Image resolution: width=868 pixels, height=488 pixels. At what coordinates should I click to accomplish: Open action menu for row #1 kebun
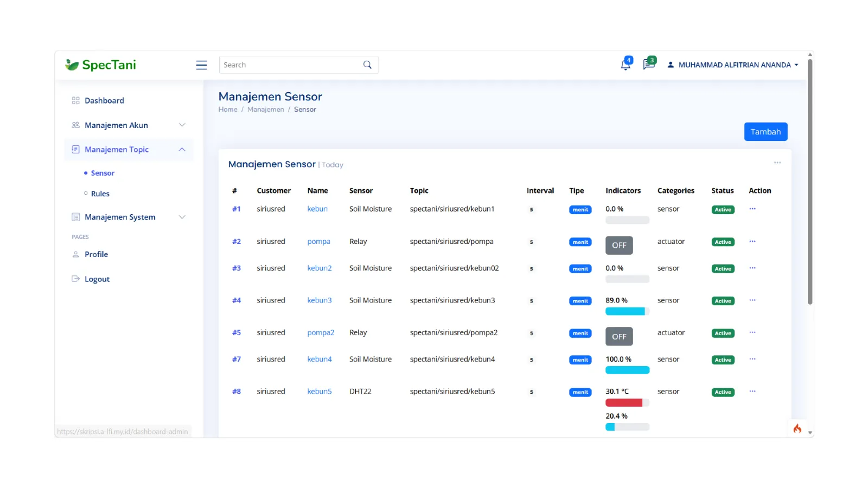[752, 209]
